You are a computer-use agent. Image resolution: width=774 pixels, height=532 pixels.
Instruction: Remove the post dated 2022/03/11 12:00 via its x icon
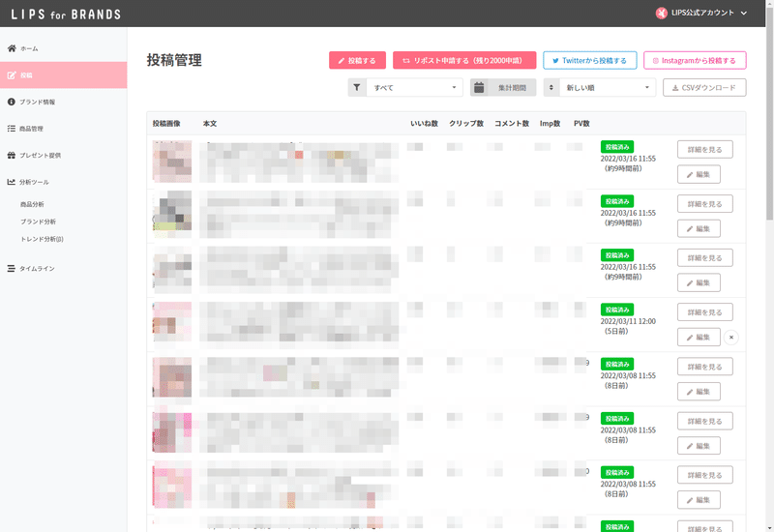(731, 337)
